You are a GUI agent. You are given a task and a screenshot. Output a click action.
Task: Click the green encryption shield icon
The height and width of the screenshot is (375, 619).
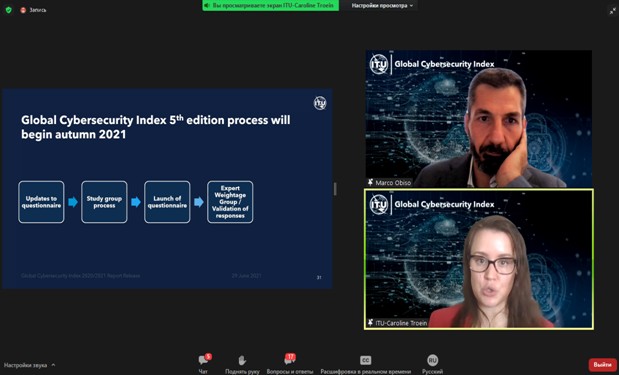[x=8, y=10]
